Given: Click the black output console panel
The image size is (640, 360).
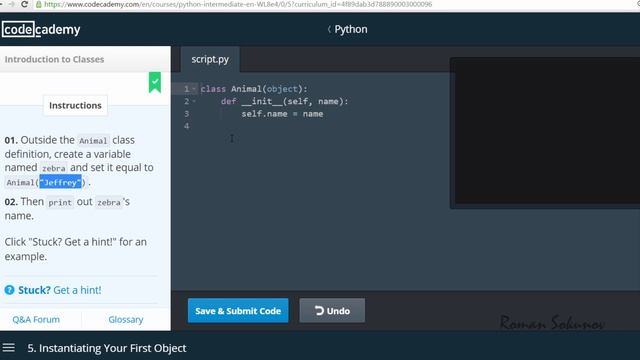Looking at the screenshot, I should 547,131.
